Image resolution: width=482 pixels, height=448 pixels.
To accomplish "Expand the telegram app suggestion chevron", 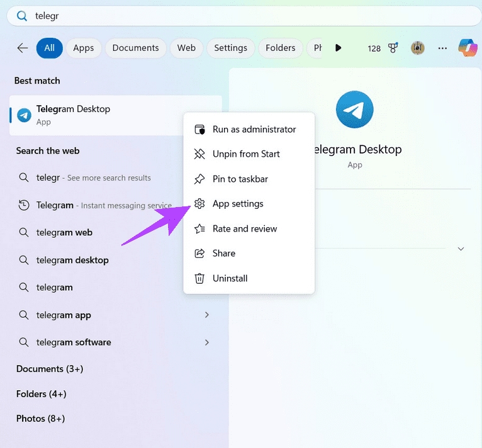I will [207, 315].
